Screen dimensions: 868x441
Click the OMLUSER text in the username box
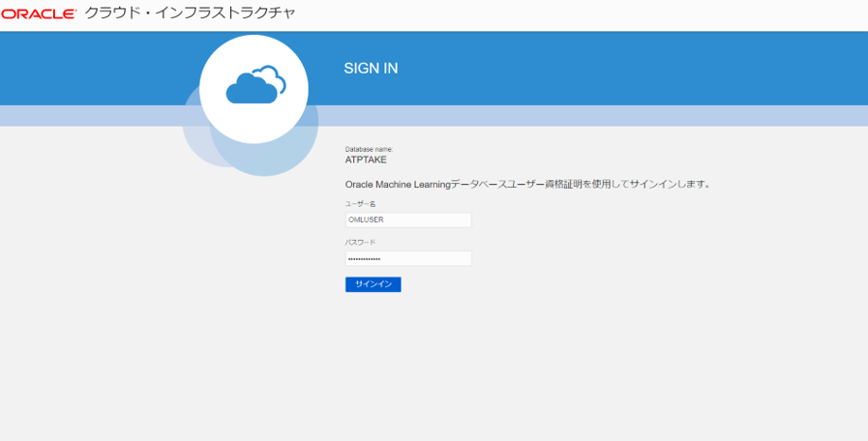point(366,220)
